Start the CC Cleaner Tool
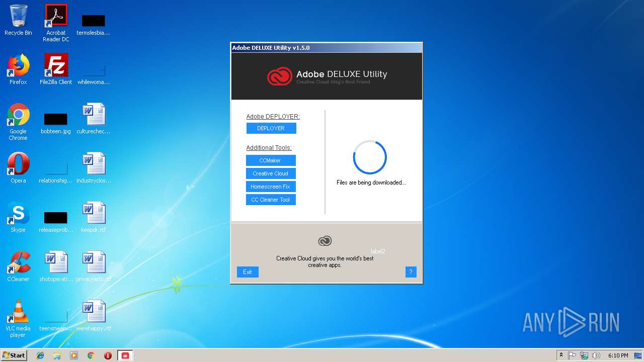Viewport: 644px width, 362px height. [x=271, y=200]
